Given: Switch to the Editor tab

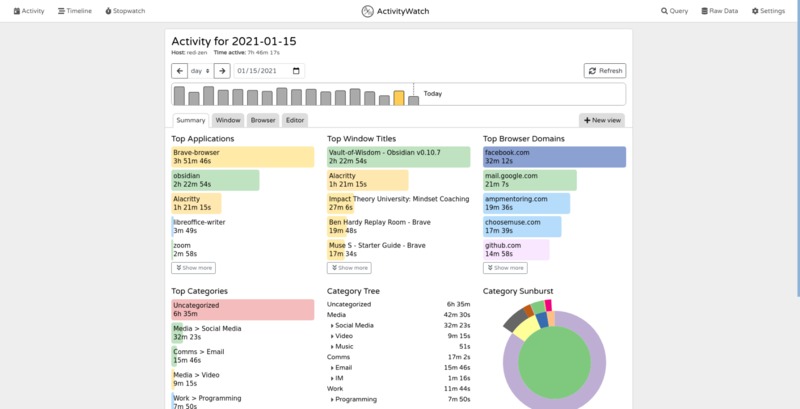Looking at the screenshot, I should point(295,120).
